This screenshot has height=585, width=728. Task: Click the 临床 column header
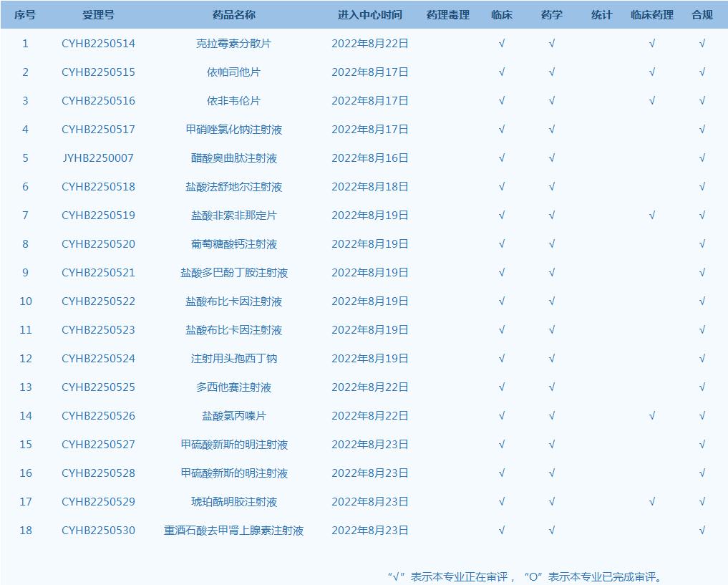501,15
